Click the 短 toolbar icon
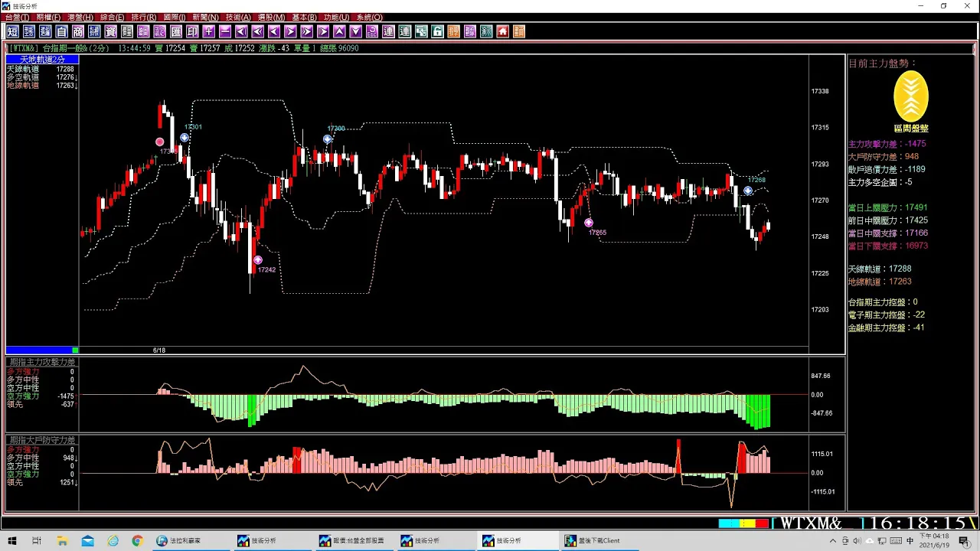The height and width of the screenshot is (551, 980). point(12,31)
